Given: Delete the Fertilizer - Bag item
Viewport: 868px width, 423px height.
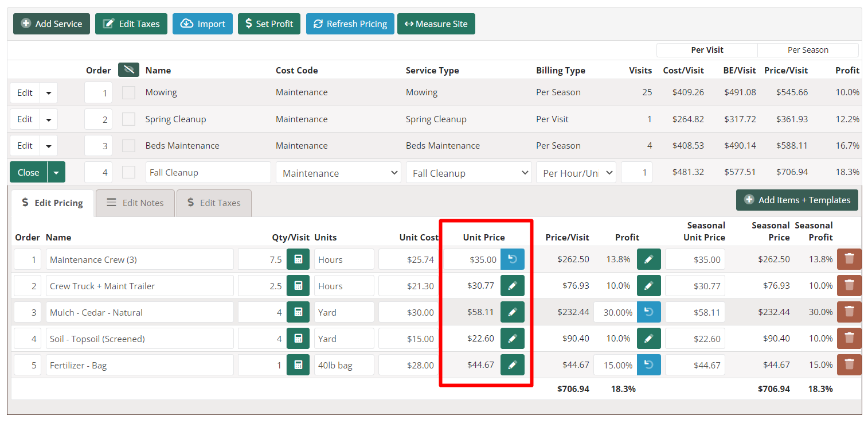Looking at the screenshot, I should coord(849,365).
